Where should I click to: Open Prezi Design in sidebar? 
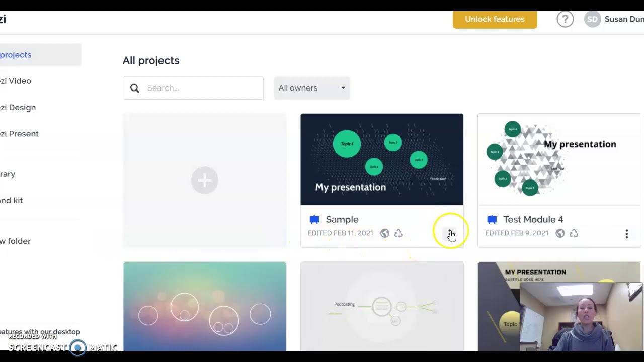click(18, 107)
